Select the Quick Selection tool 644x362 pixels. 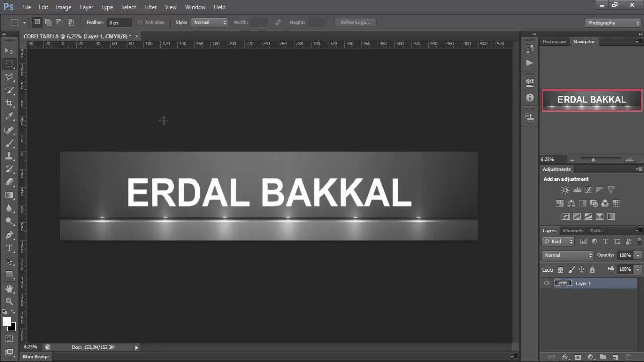pyautogui.click(x=9, y=90)
